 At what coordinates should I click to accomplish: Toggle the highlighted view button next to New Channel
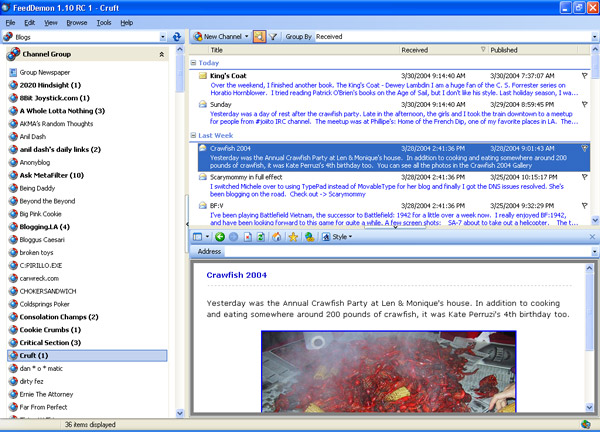[258, 36]
